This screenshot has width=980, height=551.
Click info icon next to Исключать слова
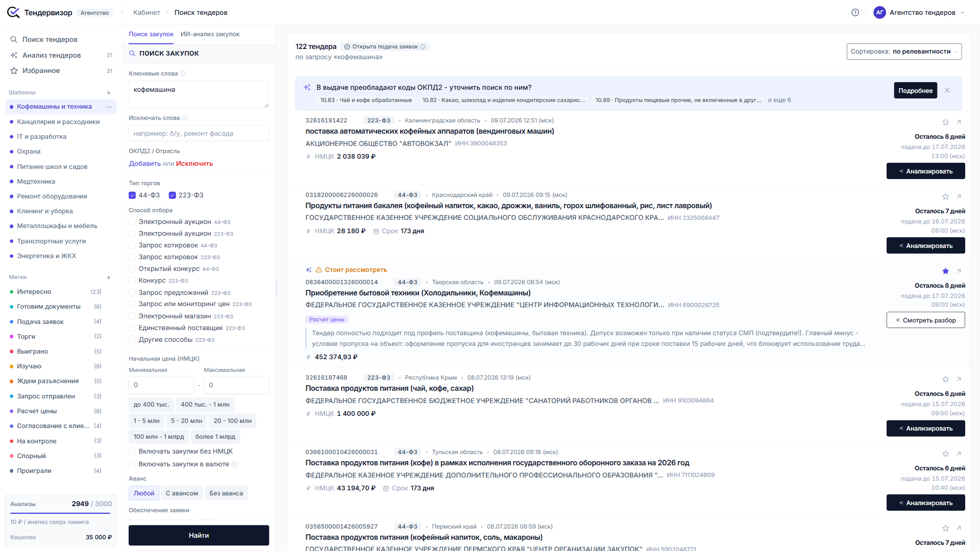185,118
